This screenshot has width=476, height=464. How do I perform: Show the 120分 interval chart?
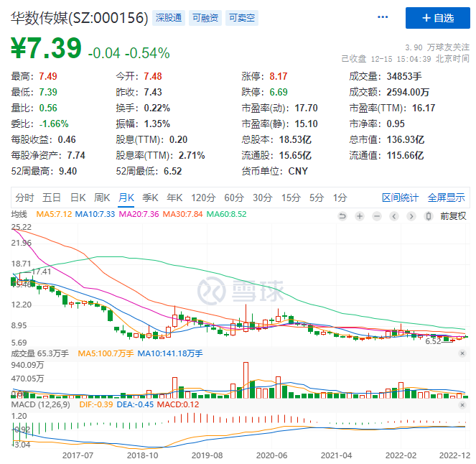tap(203, 198)
